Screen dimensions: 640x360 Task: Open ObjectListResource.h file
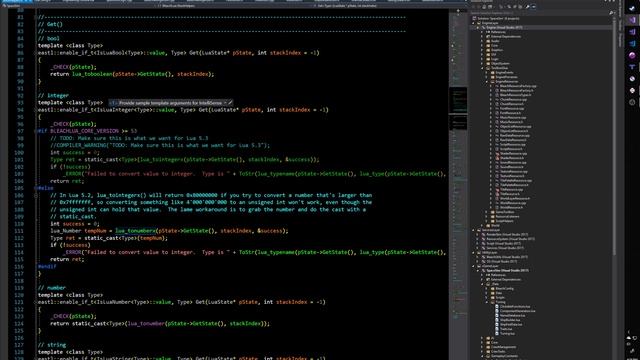click(514, 131)
